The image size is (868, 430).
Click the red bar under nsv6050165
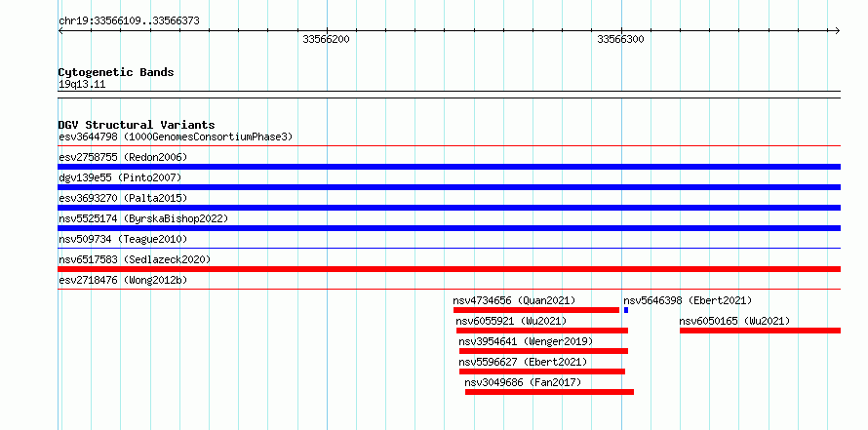click(760, 331)
